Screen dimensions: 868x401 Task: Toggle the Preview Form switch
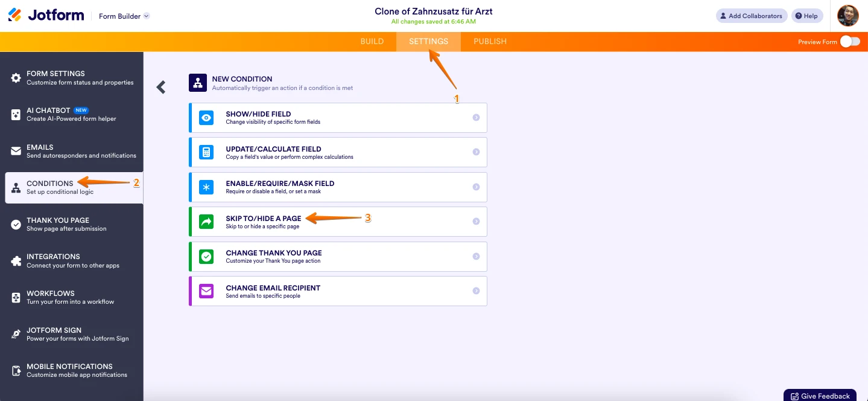(x=849, y=42)
